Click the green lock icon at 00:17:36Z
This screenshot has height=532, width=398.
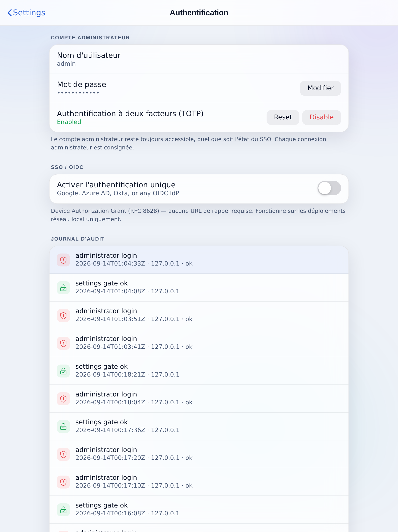(x=63, y=427)
